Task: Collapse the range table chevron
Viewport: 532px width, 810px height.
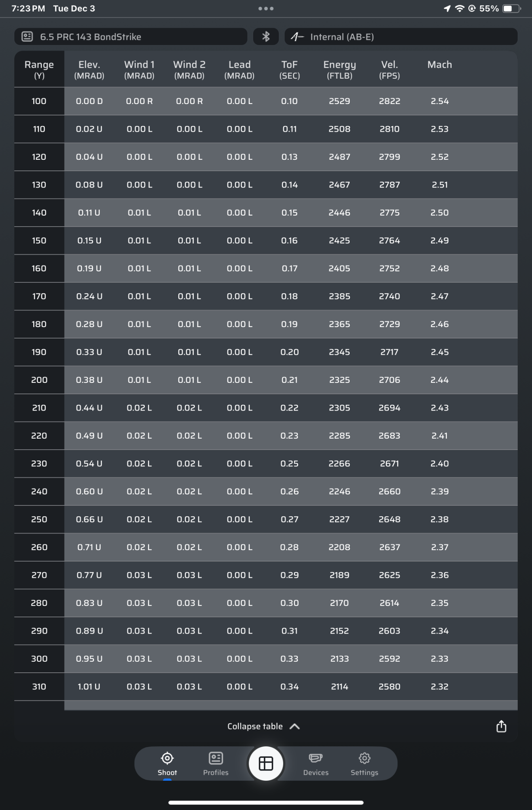Action: 295,727
